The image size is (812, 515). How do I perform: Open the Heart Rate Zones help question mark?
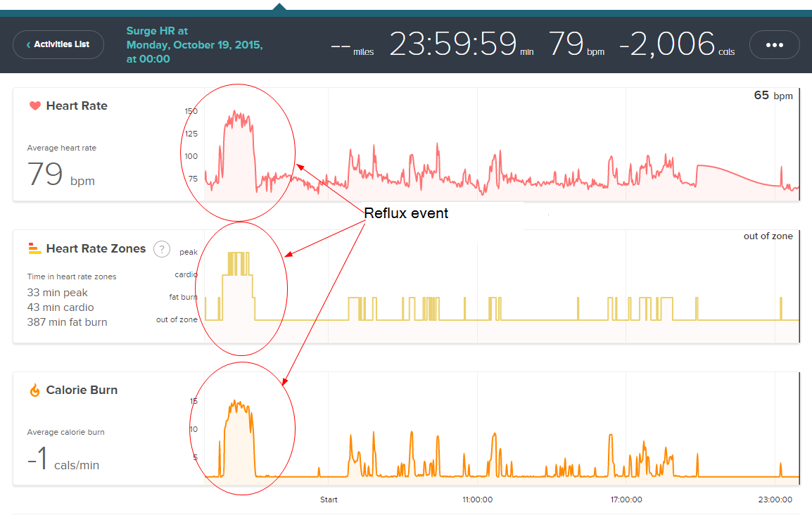(x=162, y=248)
